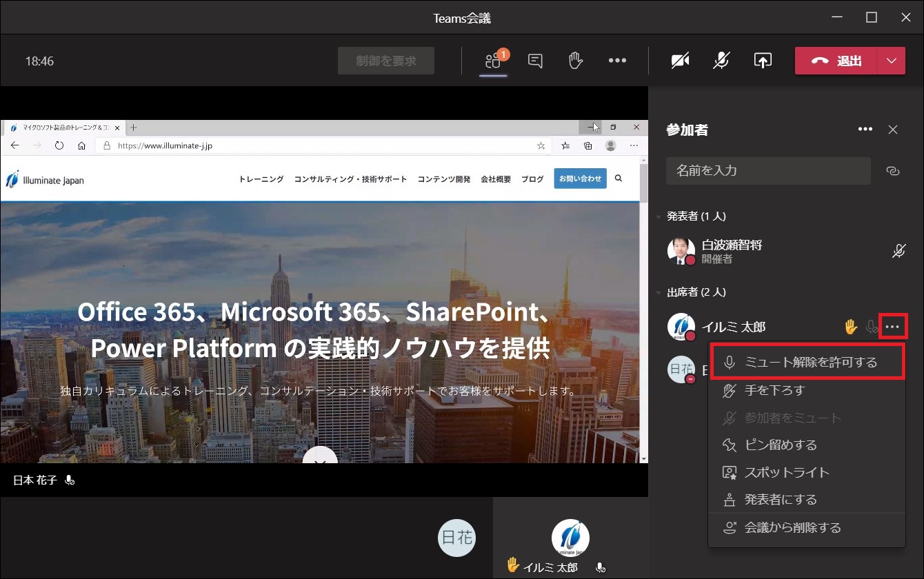Image resolution: width=924 pixels, height=579 pixels.
Task: Choose 発表者にする menu item
Action: [806, 500]
